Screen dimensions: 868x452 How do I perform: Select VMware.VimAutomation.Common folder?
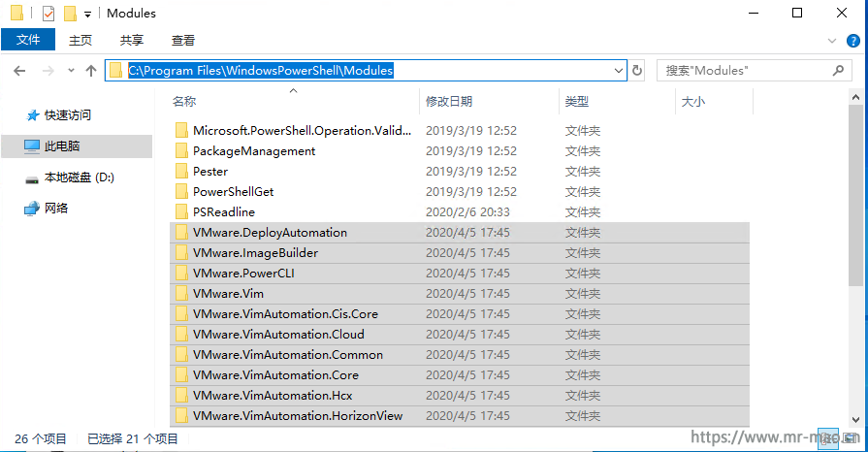coord(460,354)
